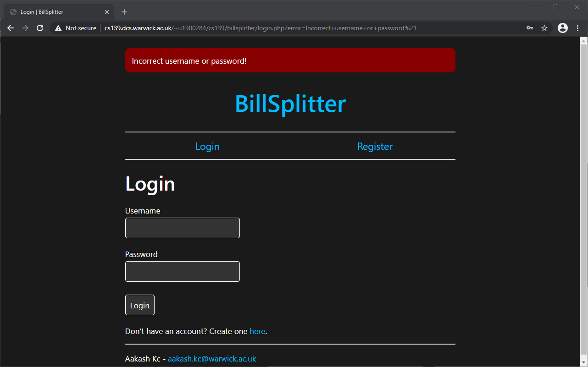This screenshot has height=367, width=588.
Task: Focus the Password input field
Action: click(183, 271)
